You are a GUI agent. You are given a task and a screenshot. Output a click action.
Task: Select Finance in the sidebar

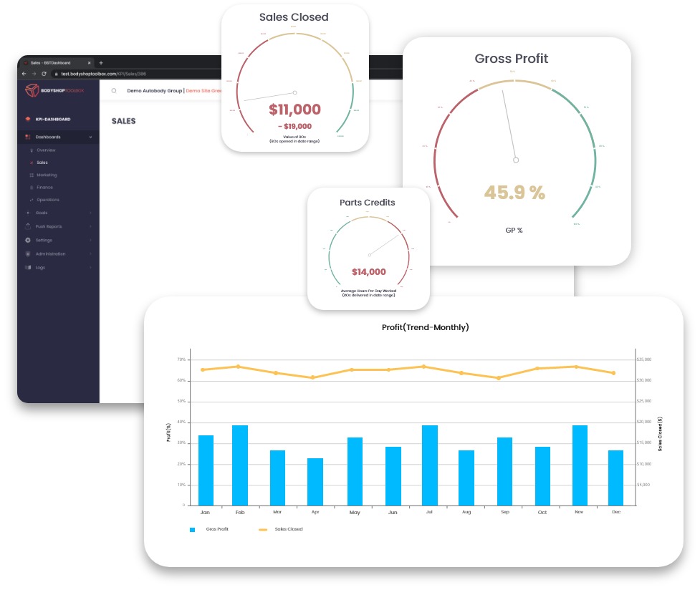(44, 187)
